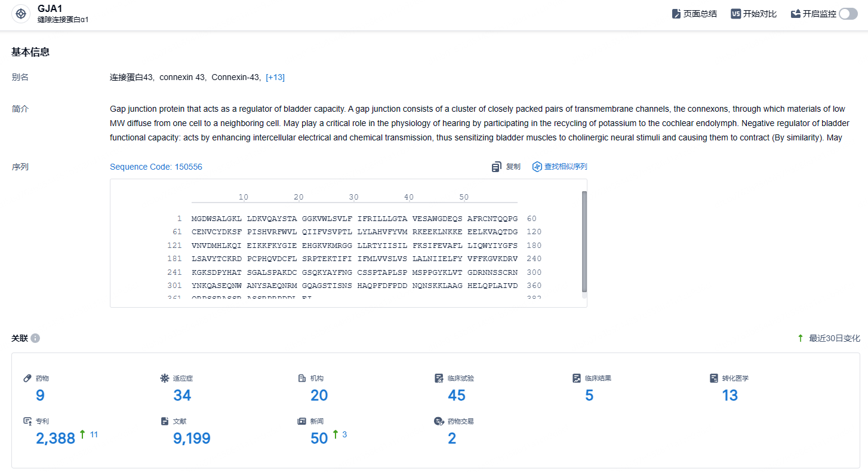This screenshot has height=472, width=868.
Task: Toggle the monitoring (开启监控) switch on
Action: click(848, 14)
